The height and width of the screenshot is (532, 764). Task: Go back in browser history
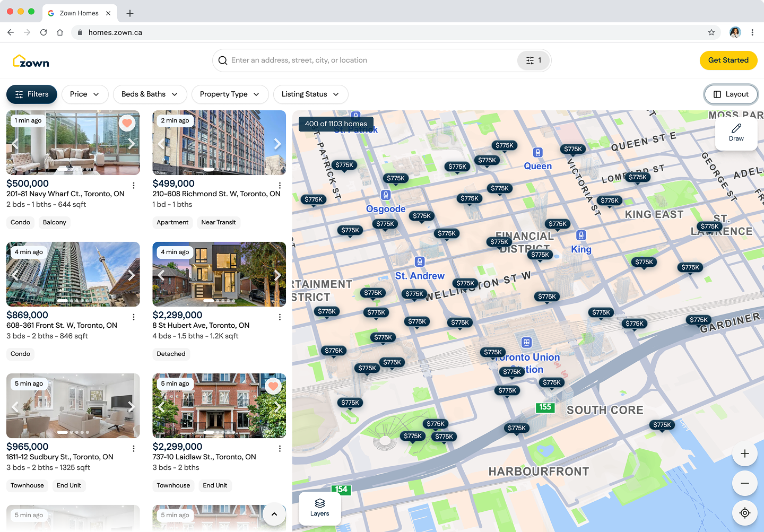point(11,32)
